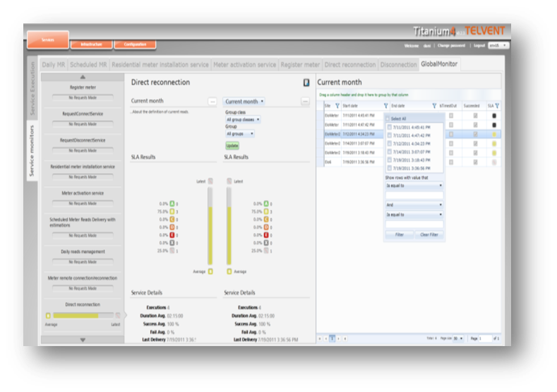Check the 7/19/2011 3:18:43 PM filter option
This screenshot has width=557, height=392.
389,160
